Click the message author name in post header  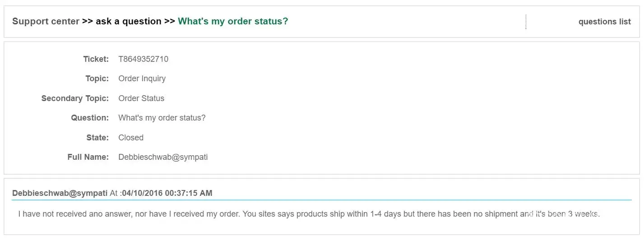60,193
